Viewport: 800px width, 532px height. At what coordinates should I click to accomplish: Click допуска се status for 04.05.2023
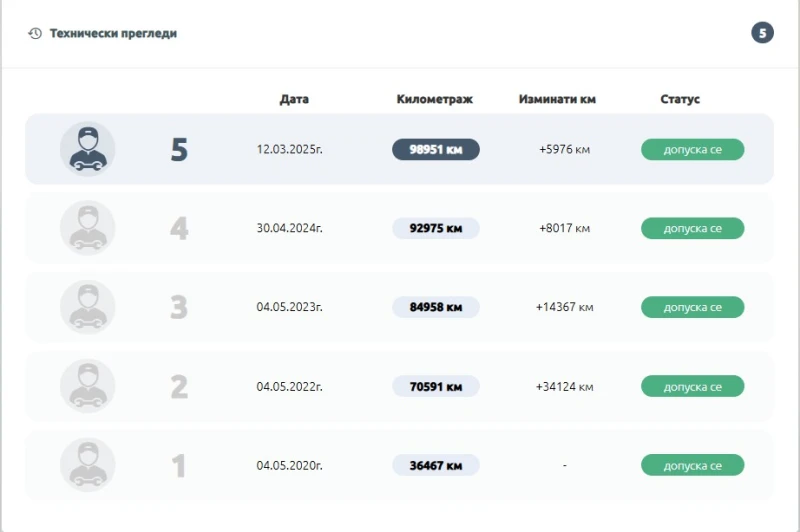click(692, 307)
